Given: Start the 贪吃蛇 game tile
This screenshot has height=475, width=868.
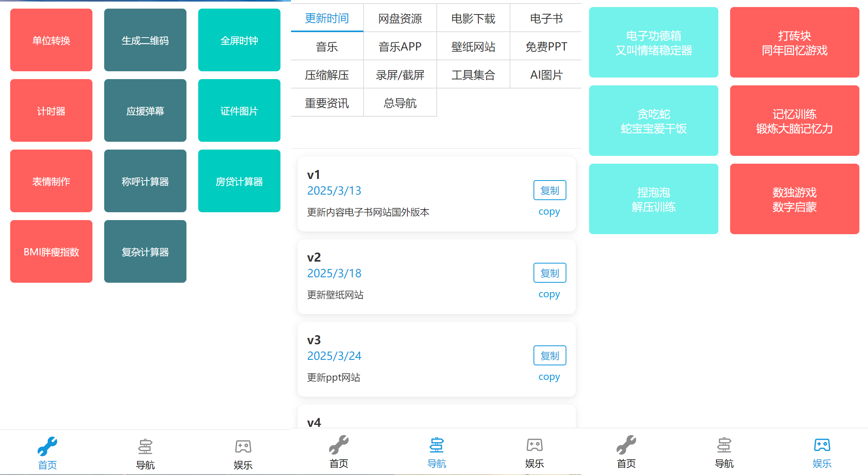Looking at the screenshot, I should pyautogui.click(x=653, y=121).
